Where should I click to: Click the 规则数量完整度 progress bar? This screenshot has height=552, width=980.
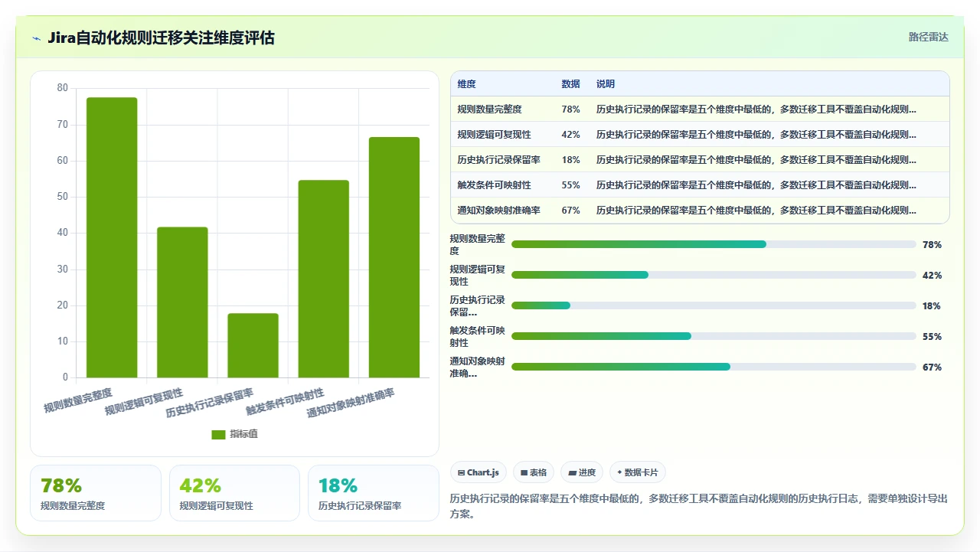tap(714, 244)
